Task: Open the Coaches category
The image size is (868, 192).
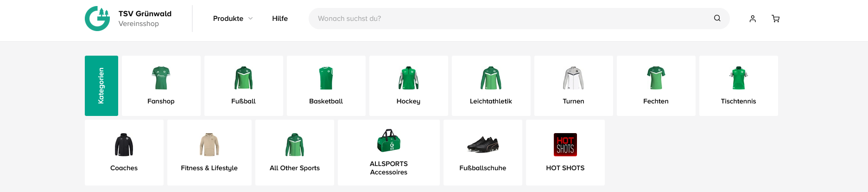Action: pos(124,168)
